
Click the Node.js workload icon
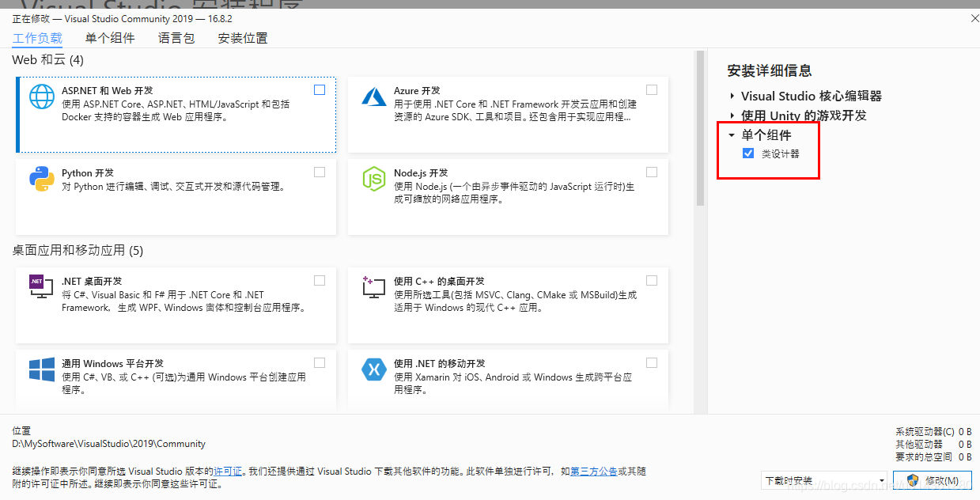(373, 179)
